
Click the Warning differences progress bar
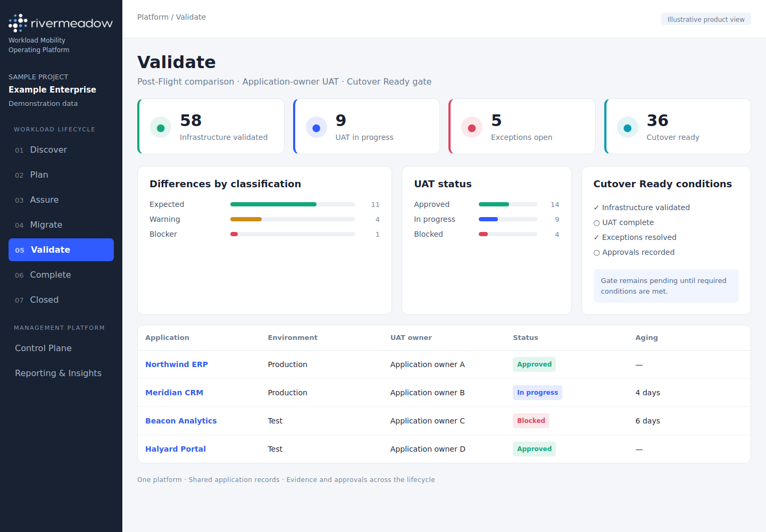(293, 219)
